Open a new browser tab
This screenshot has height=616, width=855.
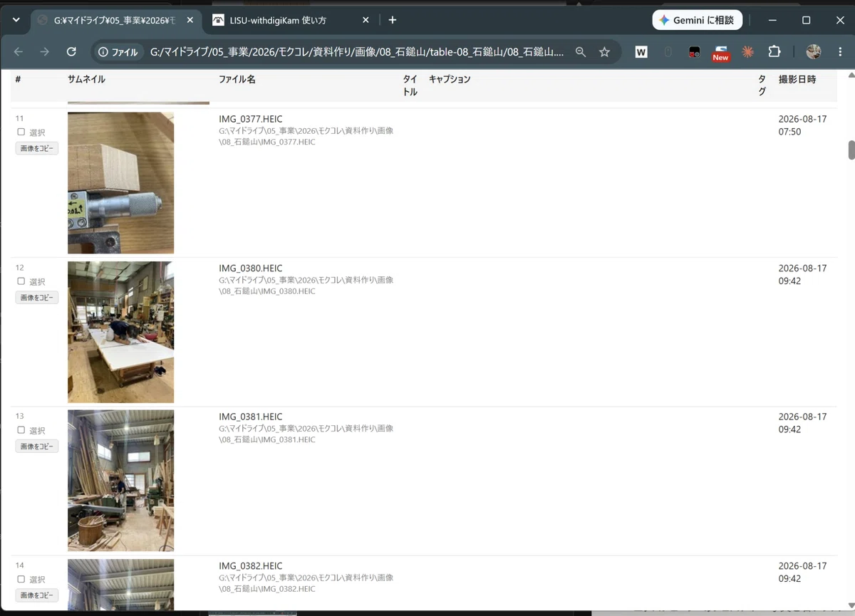click(x=393, y=20)
